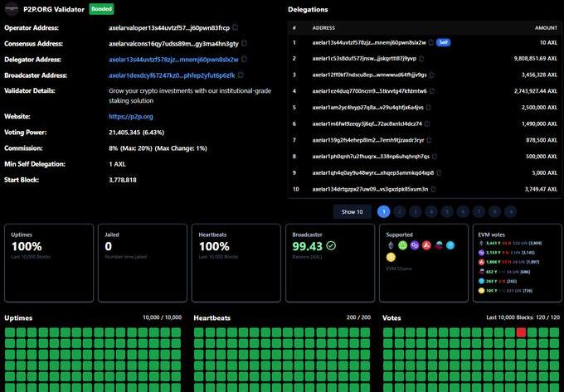Image resolution: width=564 pixels, height=392 pixels.
Task: Open the https://p2p.org website link
Action: pyautogui.click(x=131, y=116)
